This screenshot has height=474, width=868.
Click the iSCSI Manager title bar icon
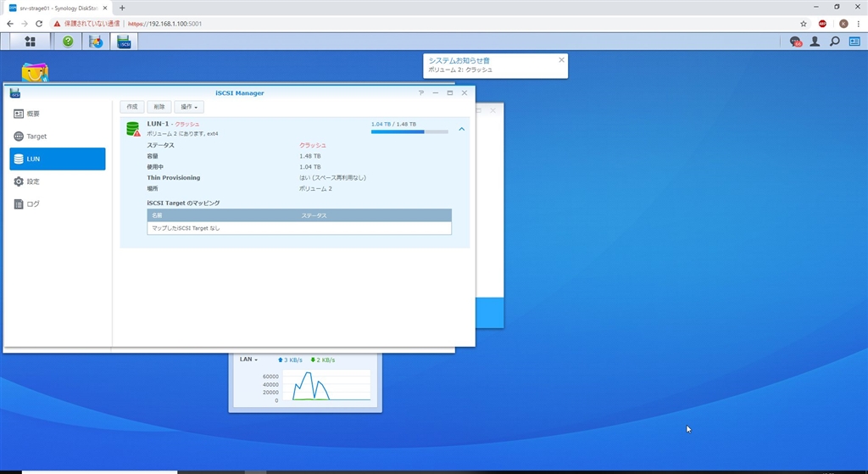[x=15, y=93]
